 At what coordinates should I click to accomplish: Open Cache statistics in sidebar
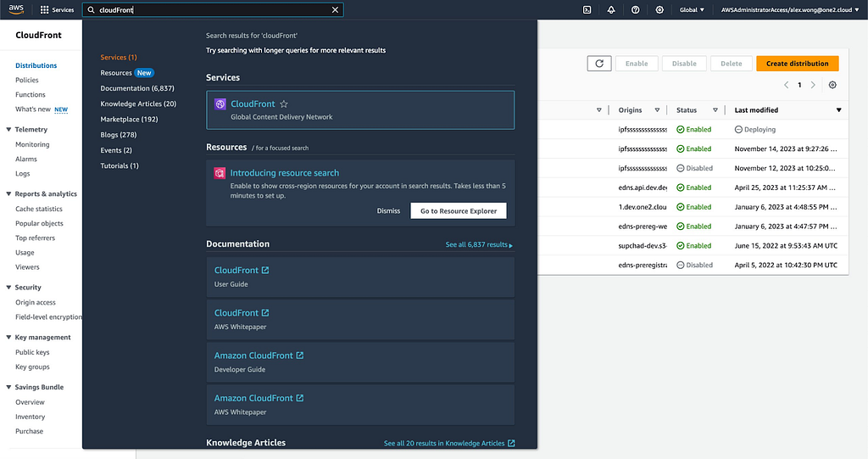(x=39, y=209)
